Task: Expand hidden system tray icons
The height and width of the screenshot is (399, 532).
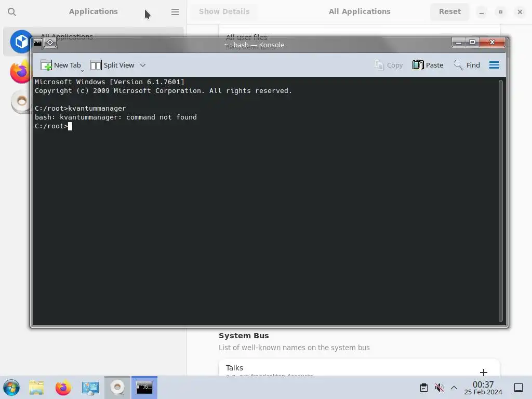Action: click(454, 388)
